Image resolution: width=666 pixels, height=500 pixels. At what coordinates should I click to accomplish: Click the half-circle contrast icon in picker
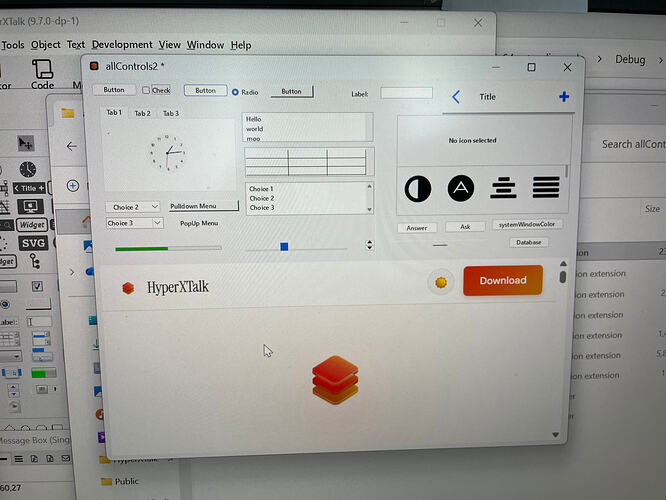(x=418, y=189)
